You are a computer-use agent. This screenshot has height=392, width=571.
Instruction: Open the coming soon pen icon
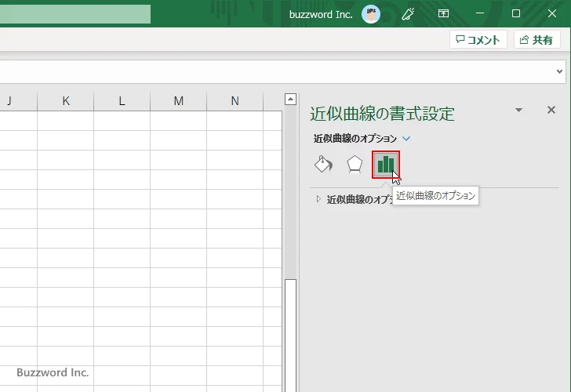408,14
